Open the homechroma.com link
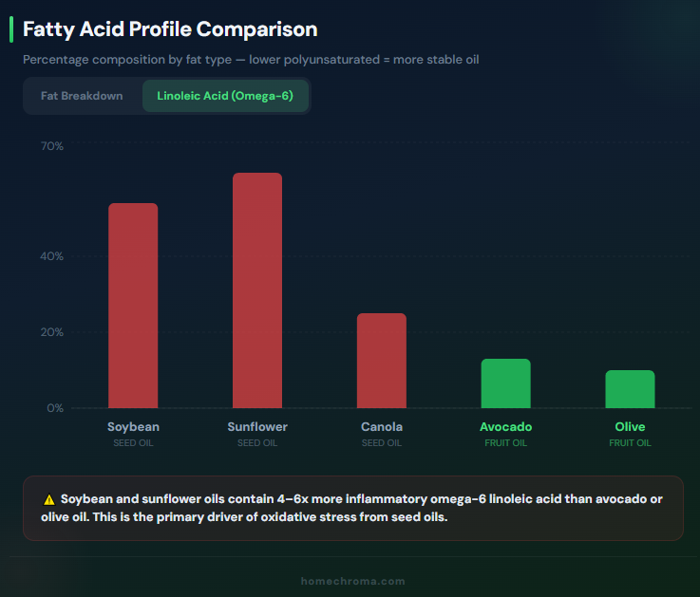The image size is (700, 597). tap(352, 581)
